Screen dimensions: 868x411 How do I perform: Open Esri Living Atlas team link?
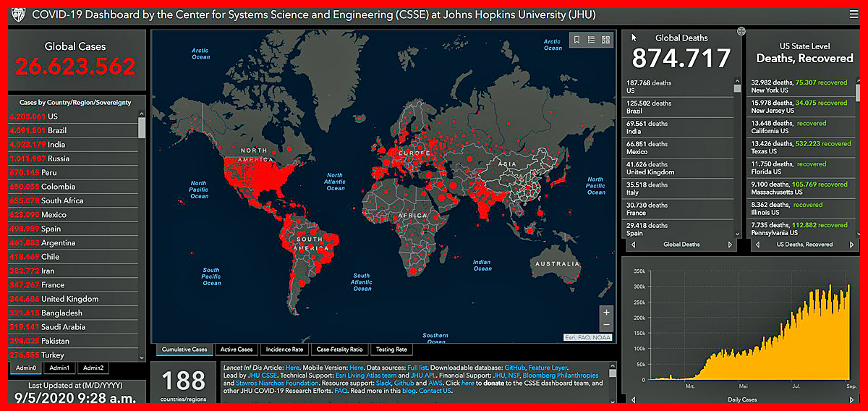pos(366,376)
